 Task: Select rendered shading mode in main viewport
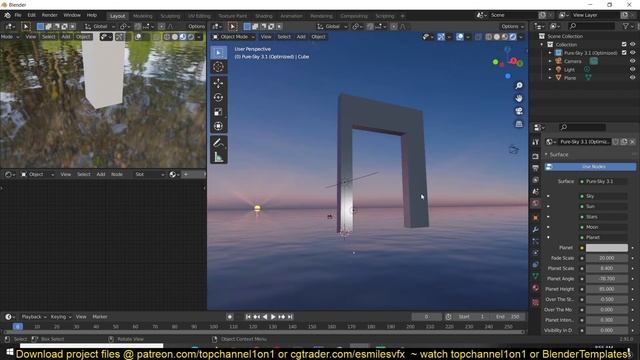513,37
